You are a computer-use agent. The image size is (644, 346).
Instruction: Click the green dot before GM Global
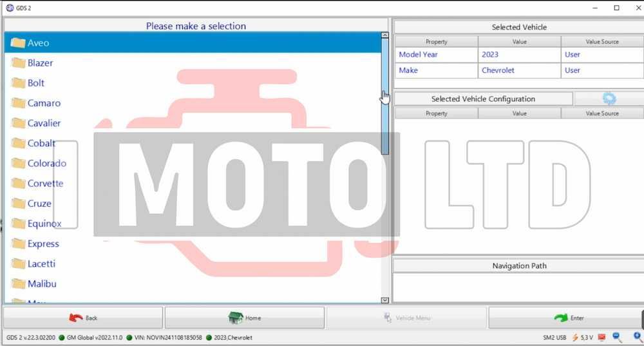coord(62,338)
